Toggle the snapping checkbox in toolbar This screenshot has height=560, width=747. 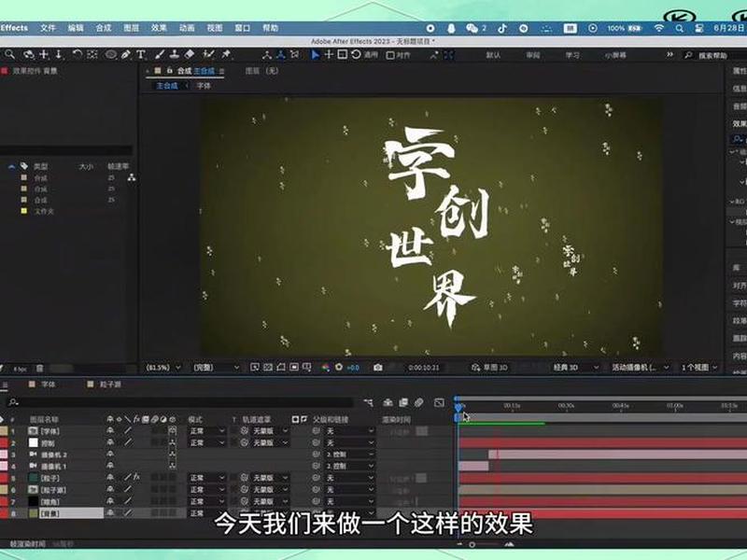tap(390, 55)
